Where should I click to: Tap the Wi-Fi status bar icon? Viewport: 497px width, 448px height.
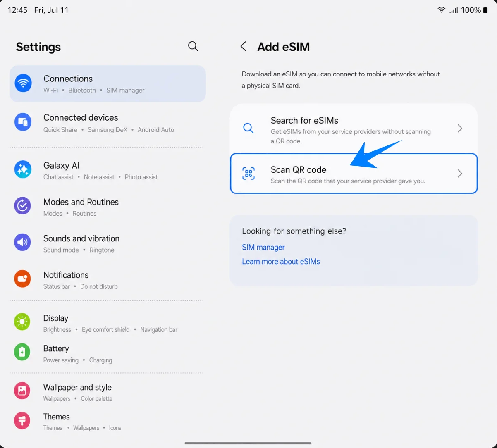(x=442, y=10)
